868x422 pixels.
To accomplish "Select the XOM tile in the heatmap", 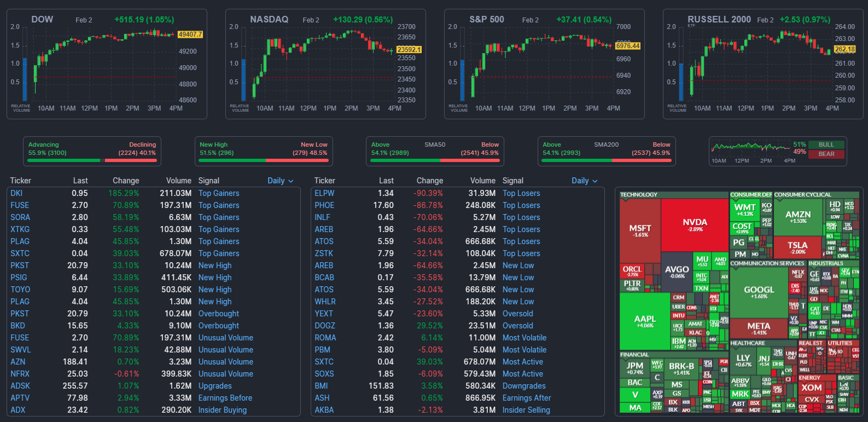I will [812, 388].
